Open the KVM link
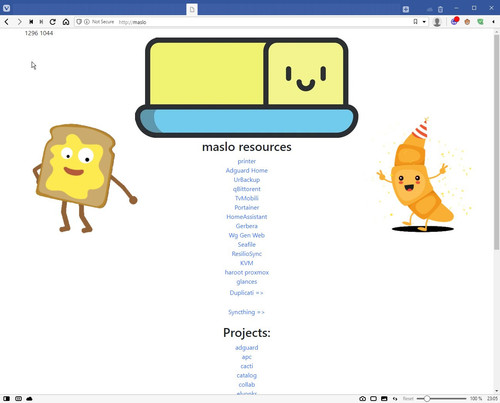 pos(247,263)
